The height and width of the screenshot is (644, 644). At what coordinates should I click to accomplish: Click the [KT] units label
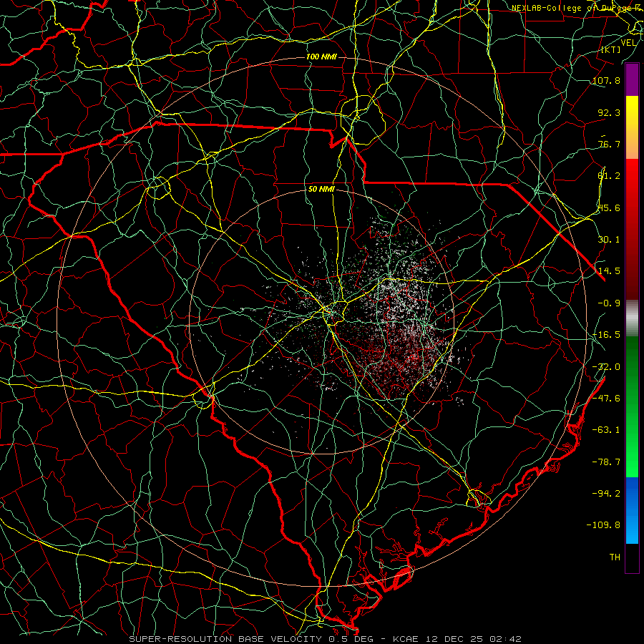click(611, 49)
